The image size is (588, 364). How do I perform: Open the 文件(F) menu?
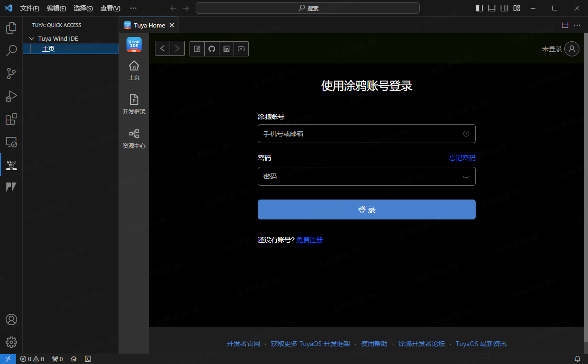[x=29, y=8]
